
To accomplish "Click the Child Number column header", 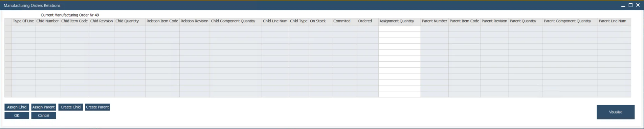I will pyautogui.click(x=48, y=21).
